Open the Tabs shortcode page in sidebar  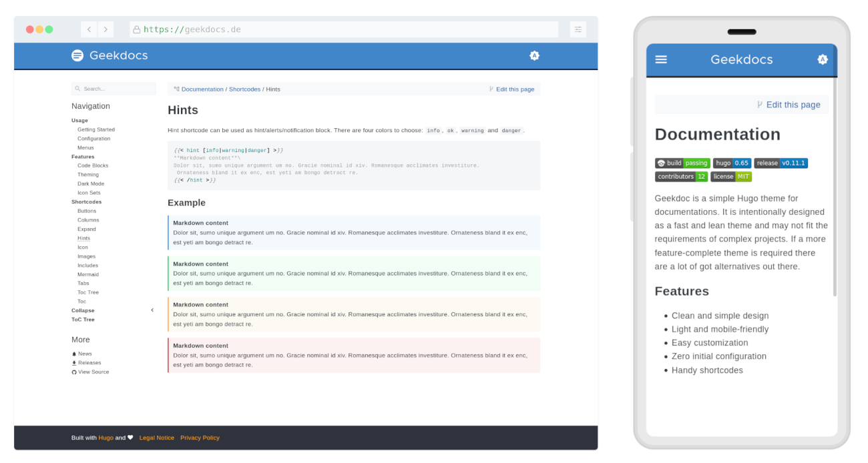point(83,283)
